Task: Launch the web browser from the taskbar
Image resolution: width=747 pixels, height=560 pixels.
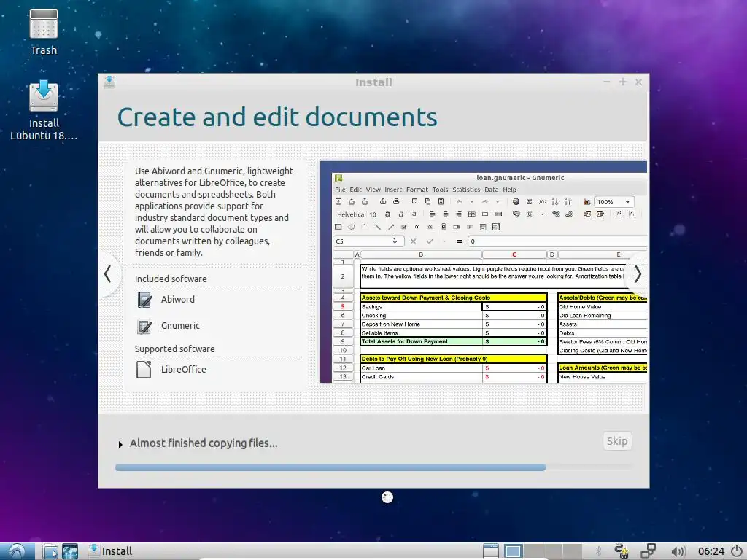Action: [x=70, y=551]
